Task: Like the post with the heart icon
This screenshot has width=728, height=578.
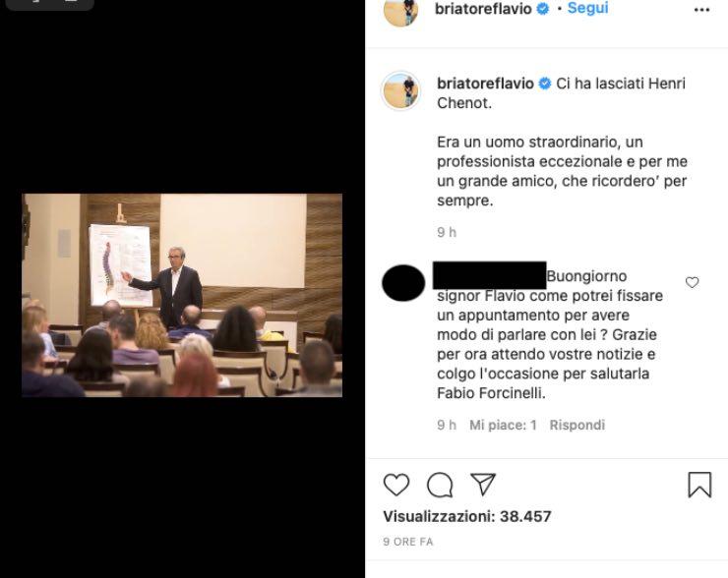Action: point(395,485)
